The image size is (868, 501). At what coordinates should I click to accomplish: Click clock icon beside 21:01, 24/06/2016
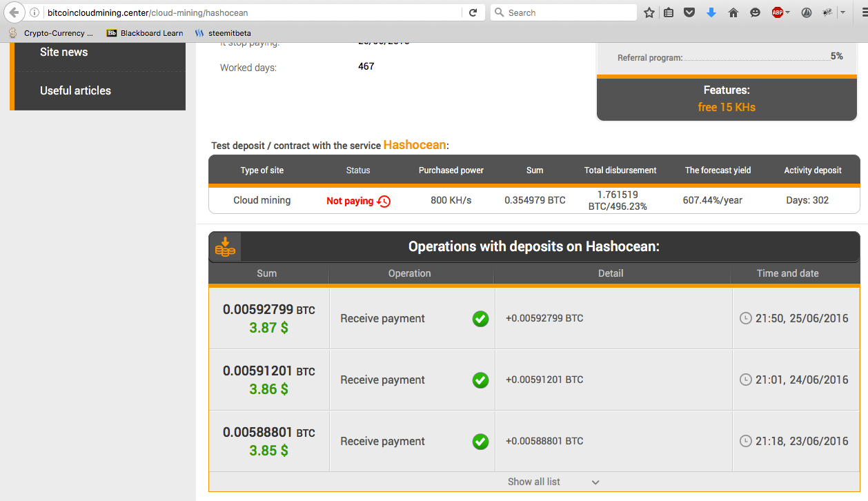point(745,380)
